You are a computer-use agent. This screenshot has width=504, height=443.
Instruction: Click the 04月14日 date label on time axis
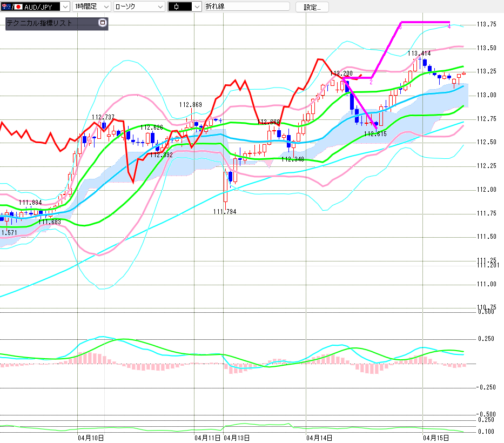tap(319, 438)
